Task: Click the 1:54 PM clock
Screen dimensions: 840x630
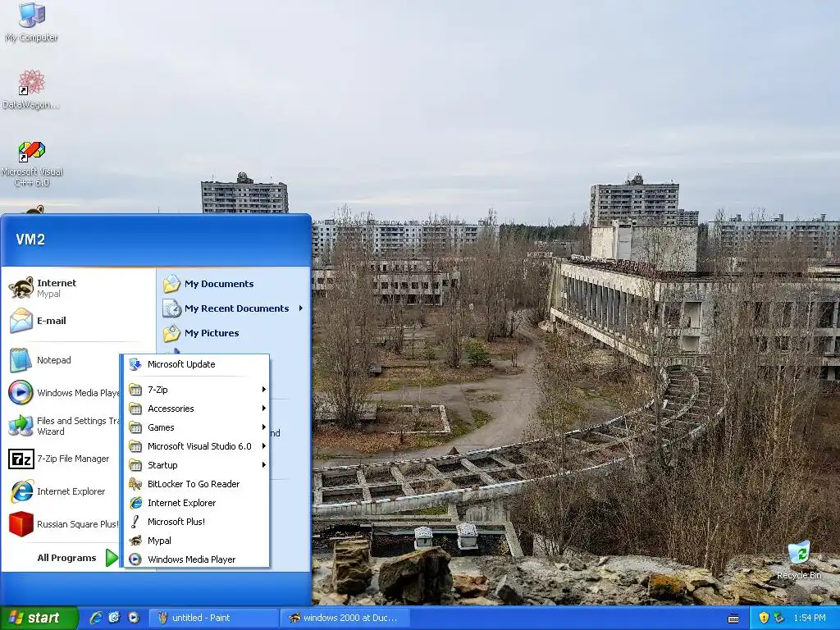Action: (x=810, y=618)
